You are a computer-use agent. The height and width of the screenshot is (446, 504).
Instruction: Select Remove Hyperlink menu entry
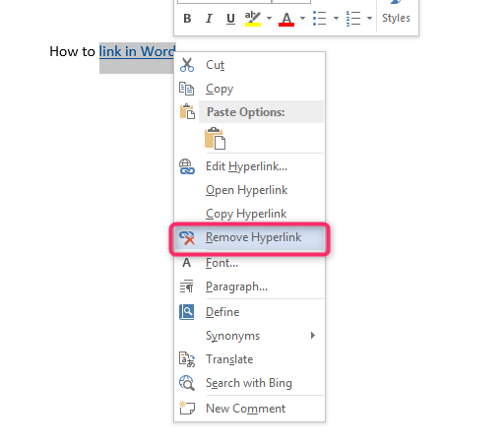pos(249,237)
